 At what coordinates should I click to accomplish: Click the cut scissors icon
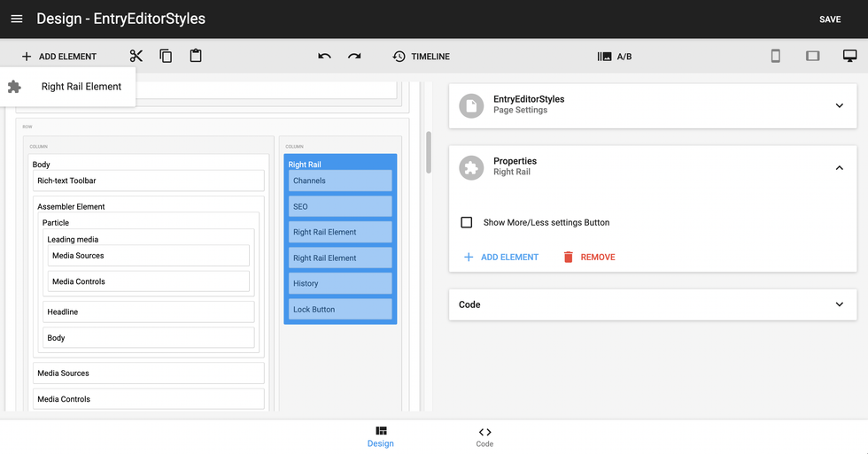136,56
